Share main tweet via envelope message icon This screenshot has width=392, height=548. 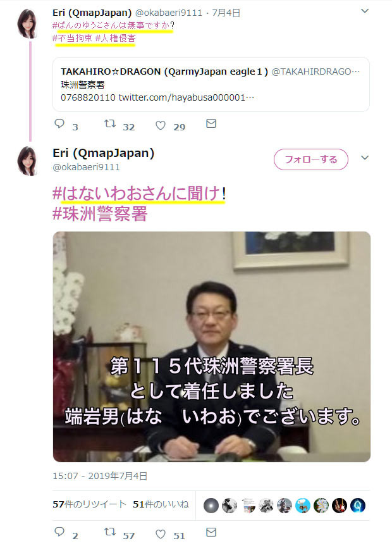211,532
